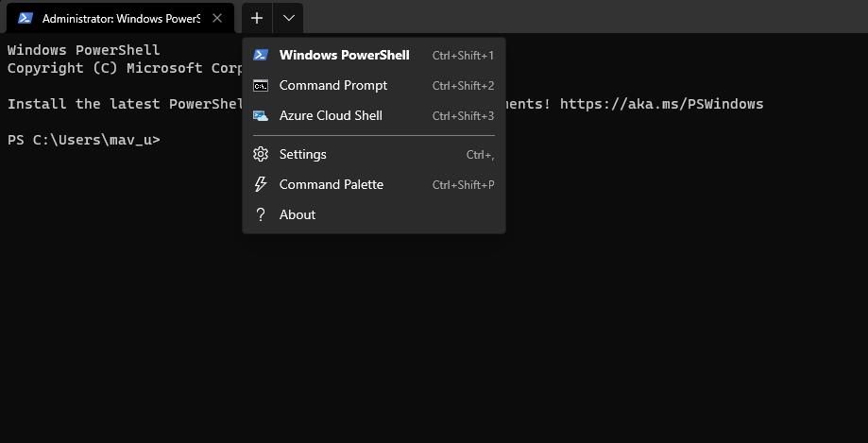Launch Command Prompt from the menu

point(333,85)
